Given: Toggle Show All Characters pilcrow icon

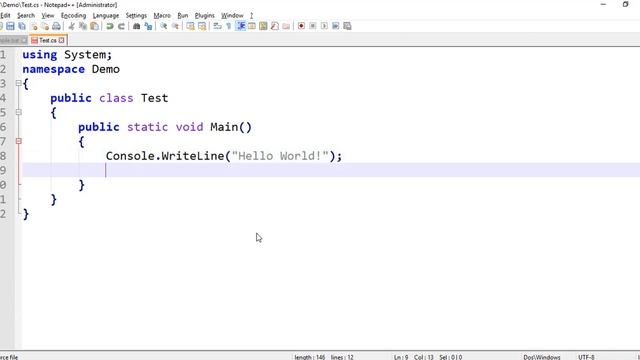Looking at the screenshot, I should [x=229, y=26].
